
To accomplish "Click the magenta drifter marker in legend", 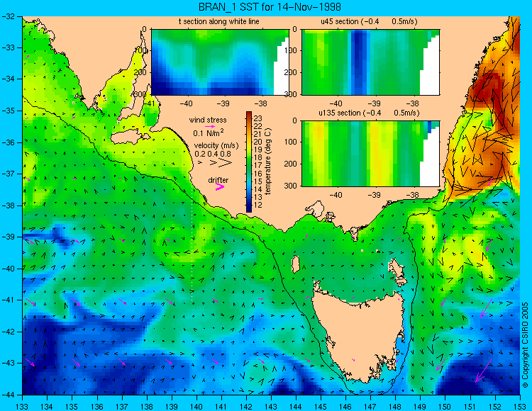I will tap(220, 187).
